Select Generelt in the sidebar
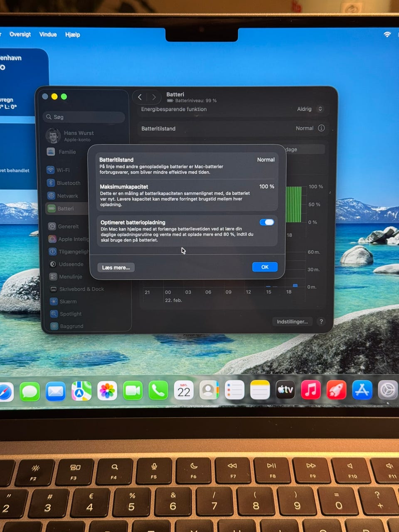Viewport: 399px width, 532px height. point(63,227)
